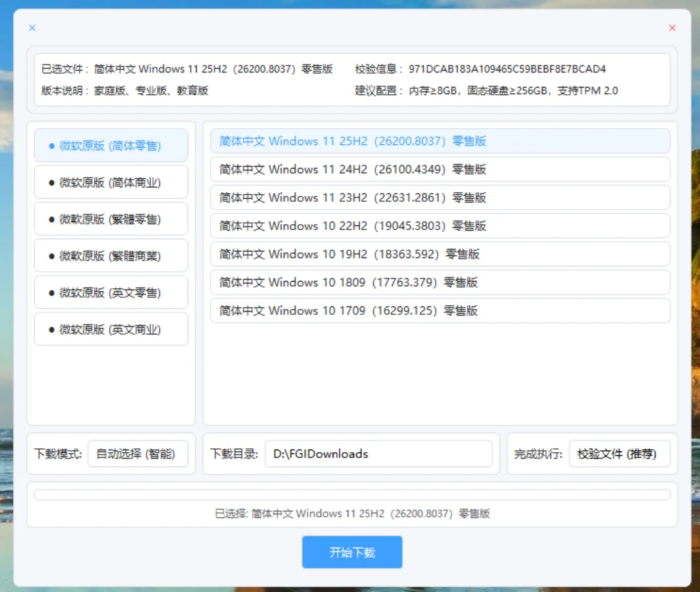This screenshot has width=700, height=592.
Task: Choose Windows 10 1709 (16299.125) 零售版
Action: click(440, 310)
